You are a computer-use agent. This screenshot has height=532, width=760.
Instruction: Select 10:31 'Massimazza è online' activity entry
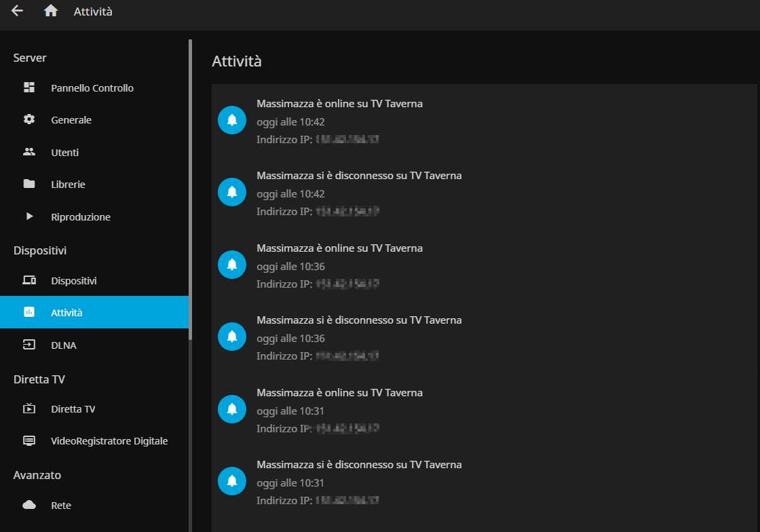(339, 393)
